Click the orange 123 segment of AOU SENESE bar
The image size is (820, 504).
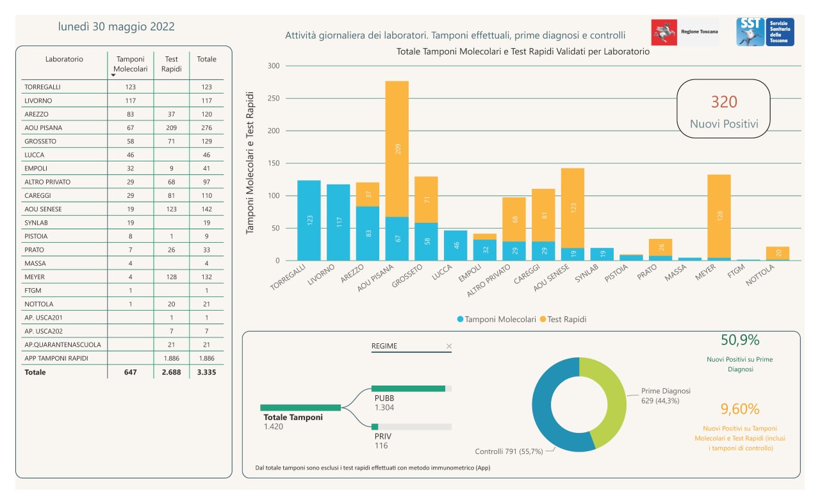(572, 208)
